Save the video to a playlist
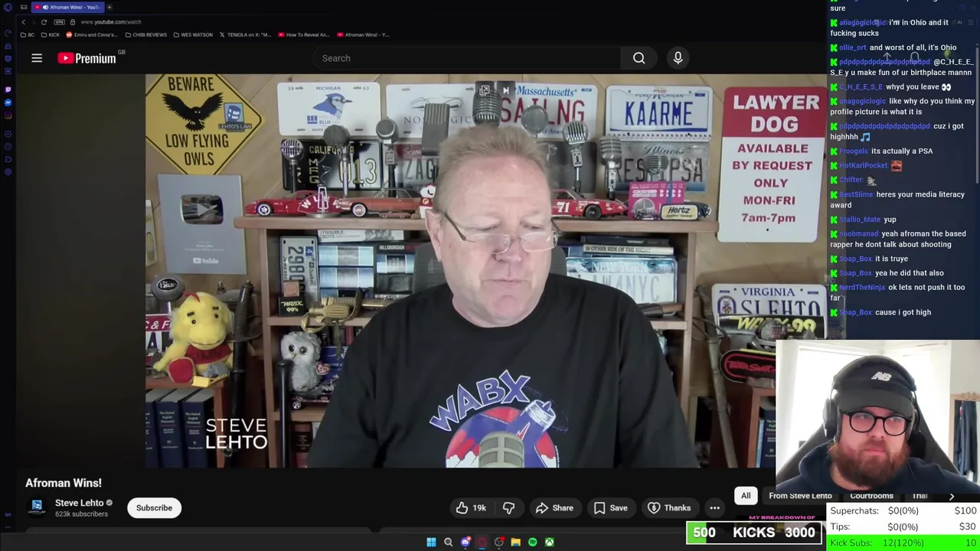The width and height of the screenshot is (980, 551). tap(611, 507)
